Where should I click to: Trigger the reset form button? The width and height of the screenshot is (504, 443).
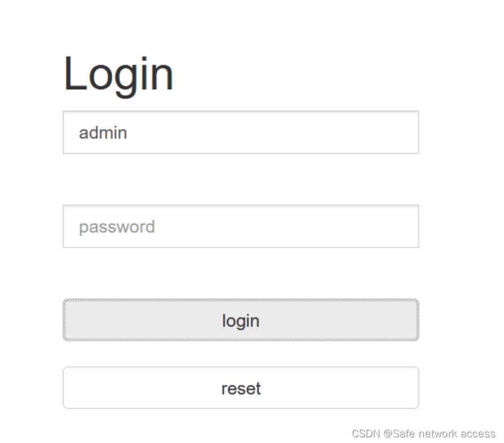240,388
